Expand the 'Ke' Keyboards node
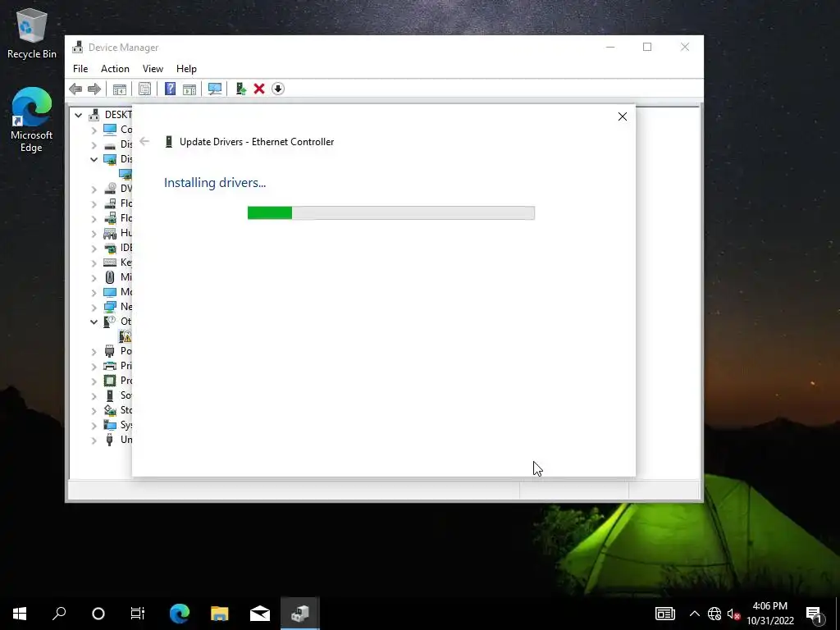The image size is (840, 630). click(x=94, y=262)
